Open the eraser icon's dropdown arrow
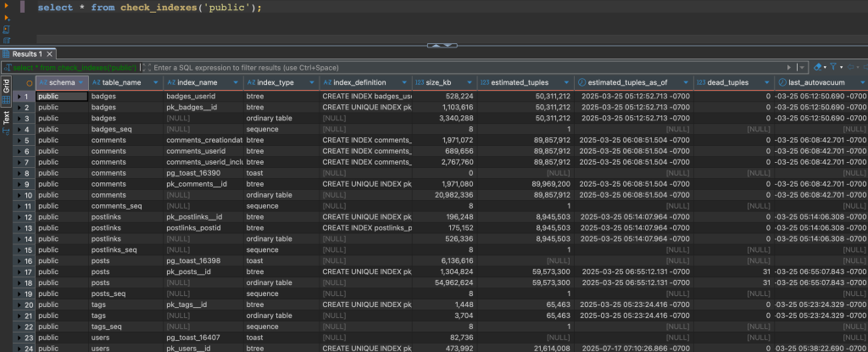 (x=825, y=68)
